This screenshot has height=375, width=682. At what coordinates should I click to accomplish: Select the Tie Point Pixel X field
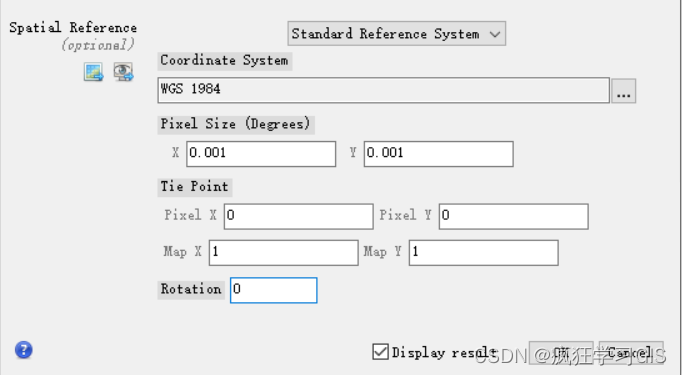pyautogui.click(x=298, y=216)
